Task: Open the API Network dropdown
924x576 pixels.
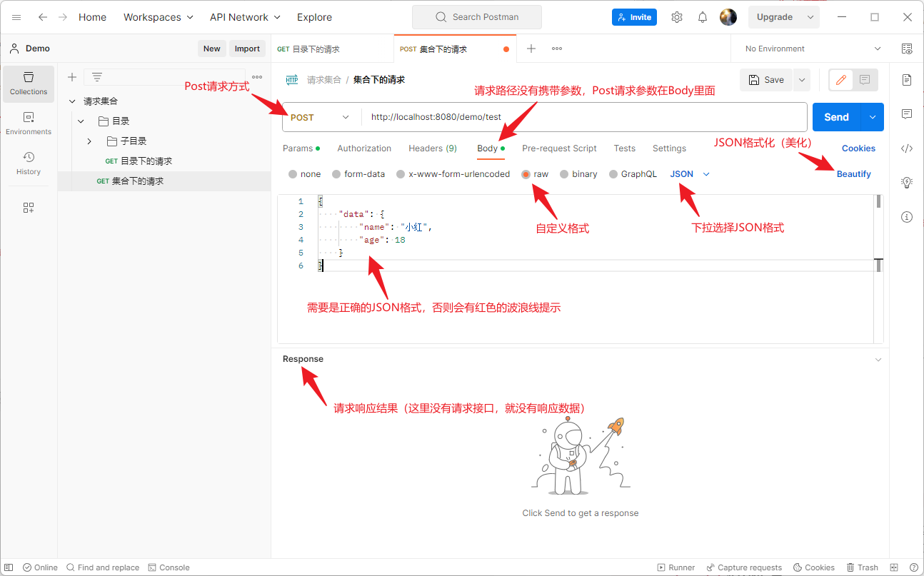Action: [x=245, y=17]
